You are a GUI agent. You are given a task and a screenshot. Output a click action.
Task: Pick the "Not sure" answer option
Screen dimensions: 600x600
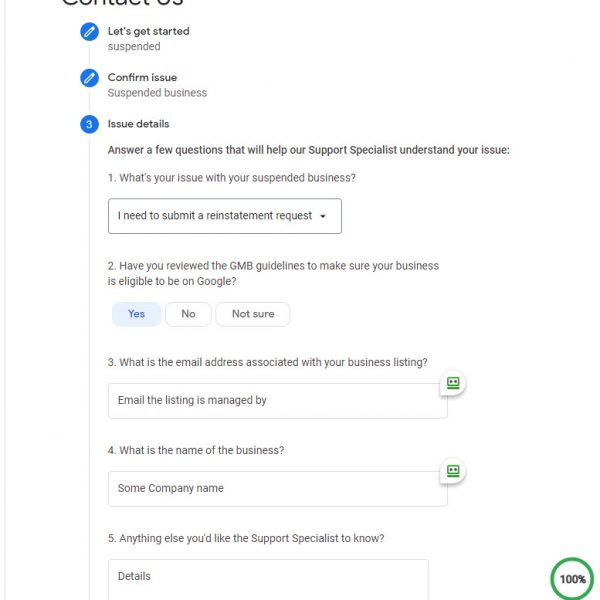click(253, 314)
